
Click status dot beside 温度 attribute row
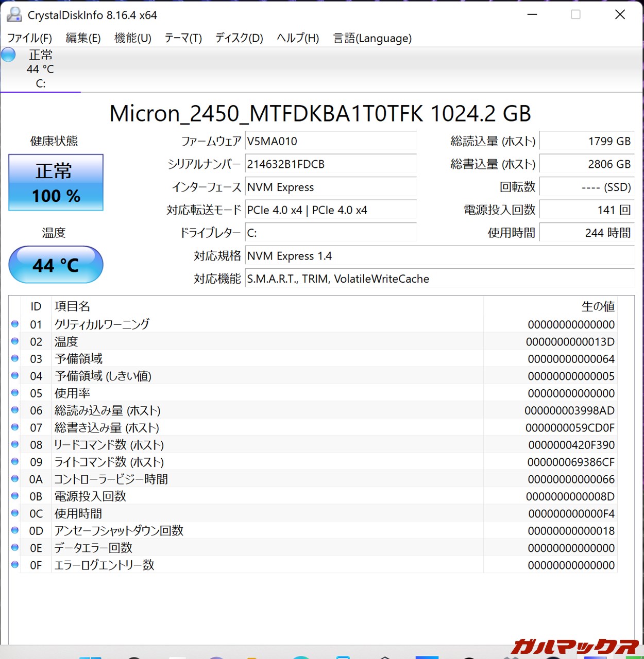coord(15,341)
